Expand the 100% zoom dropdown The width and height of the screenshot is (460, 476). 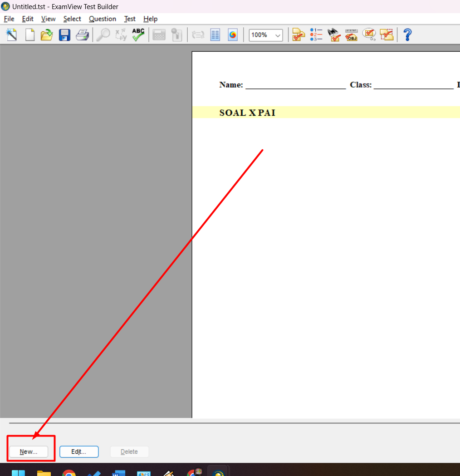(x=278, y=35)
